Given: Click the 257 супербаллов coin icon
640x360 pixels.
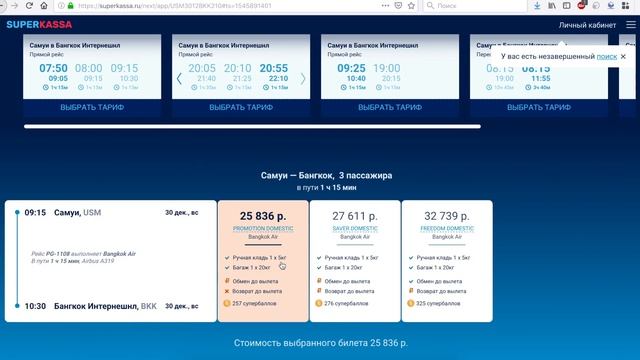Looking at the screenshot, I should point(227,303).
